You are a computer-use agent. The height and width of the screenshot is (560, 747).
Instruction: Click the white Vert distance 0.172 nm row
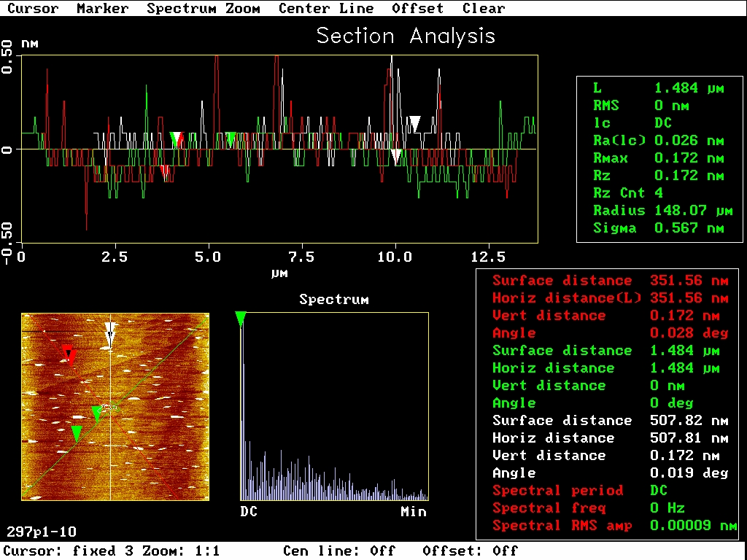click(606, 456)
